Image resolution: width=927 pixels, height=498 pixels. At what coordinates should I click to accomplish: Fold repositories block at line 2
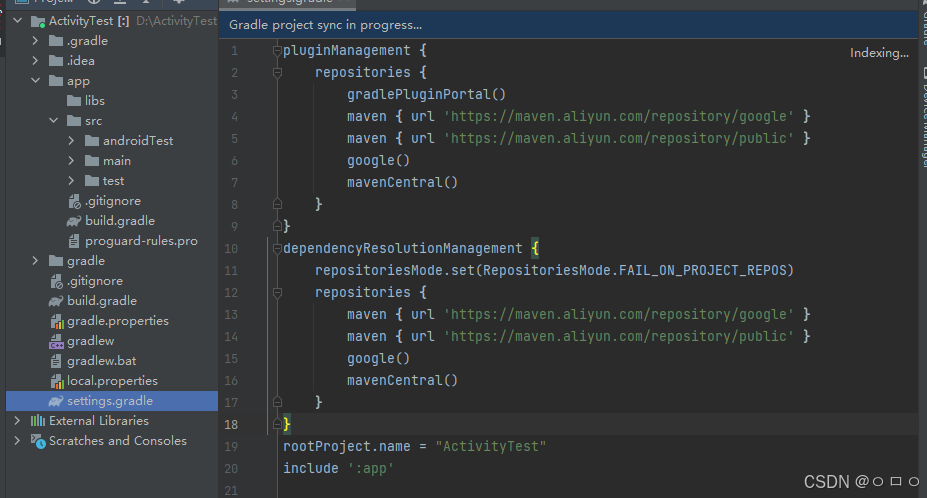[277, 73]
